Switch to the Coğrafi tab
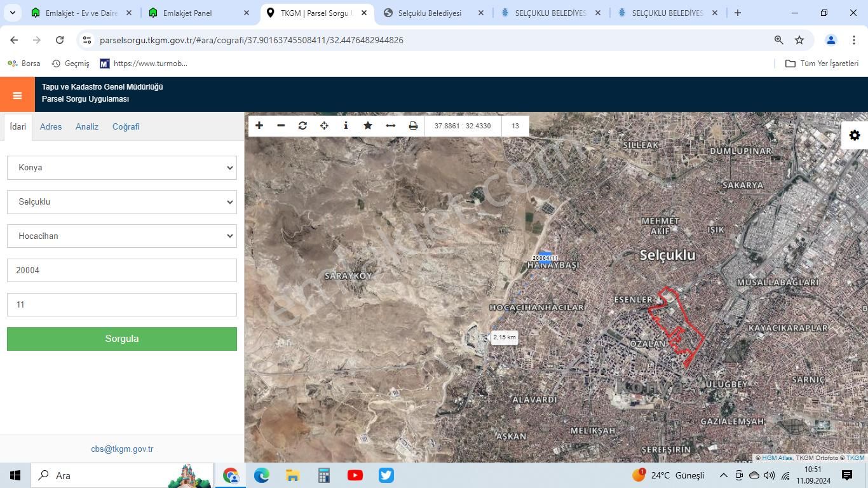The width and height of the screenshot is (868, 488). click(126, 126)
